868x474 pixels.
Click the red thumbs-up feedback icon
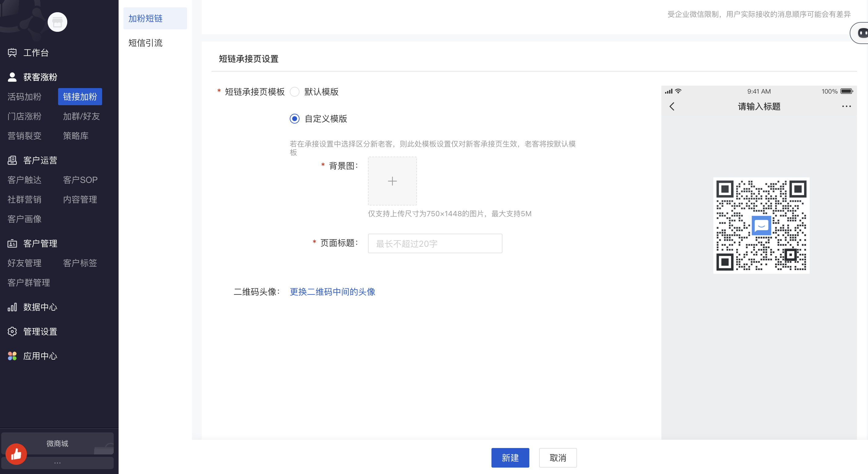(x=16, y=454)
